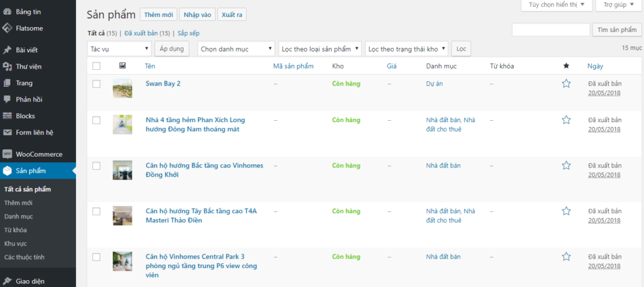Open the Bảng tin dashboard icon

[7, 12]
